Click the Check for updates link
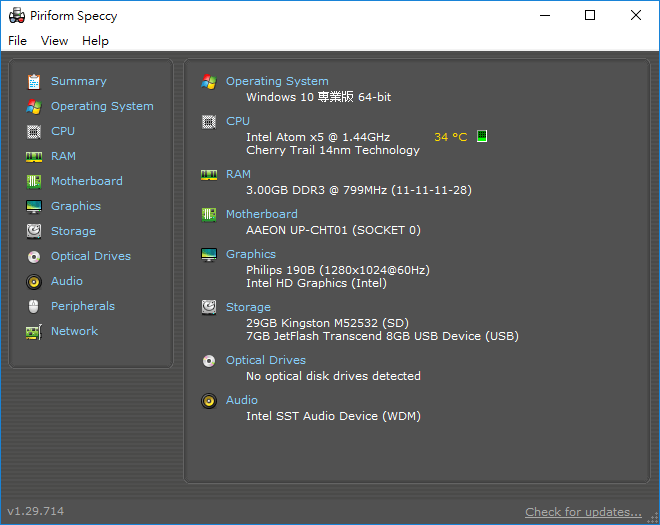The height and width of the screenshot is (525, 660). 583,512
